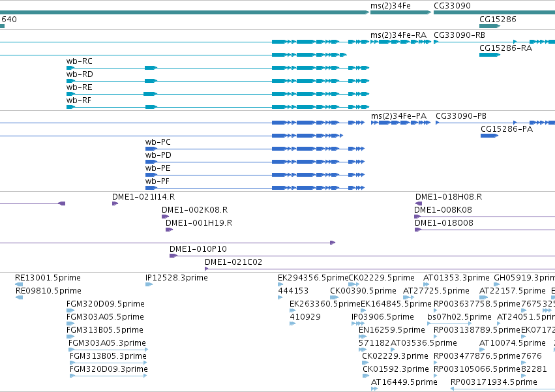555x392 pixels.
Task: Select the wb-PD protein label
Action: point(158,155)
